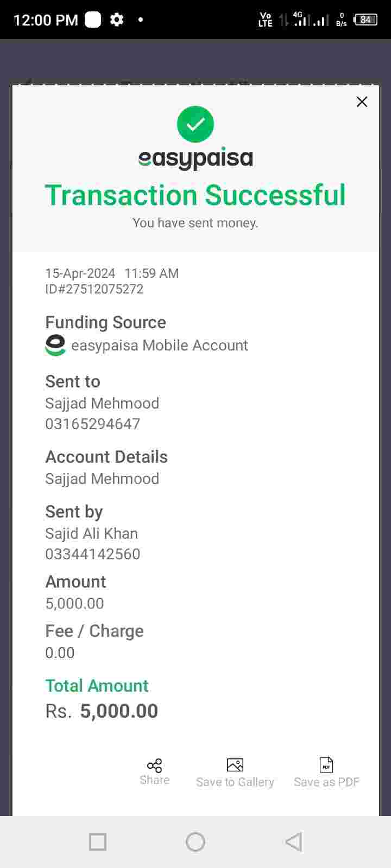The width and height of the screenshot is (391, 868).
Task: Click the easypaisa logo
Action: tap(195, 158)
